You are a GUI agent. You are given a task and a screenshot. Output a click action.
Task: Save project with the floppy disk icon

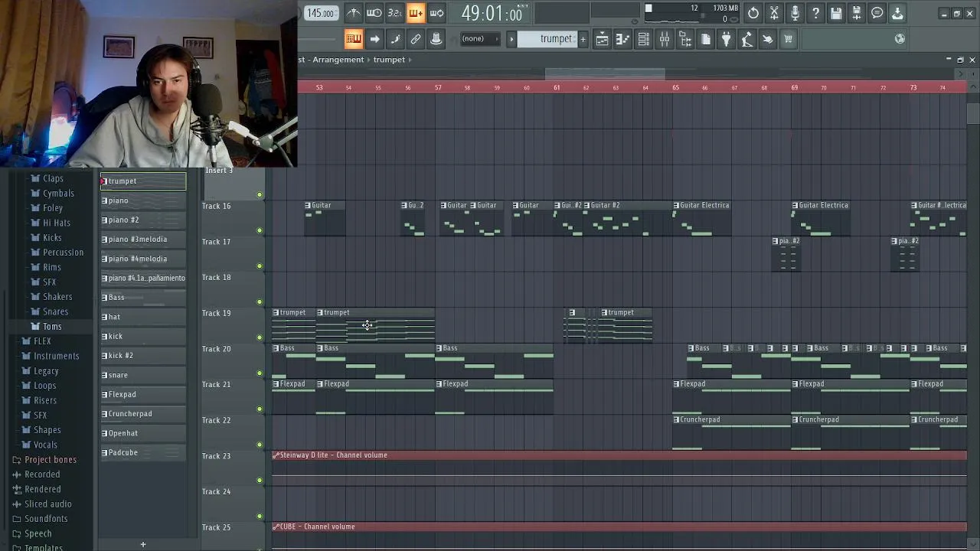(836, 13)
